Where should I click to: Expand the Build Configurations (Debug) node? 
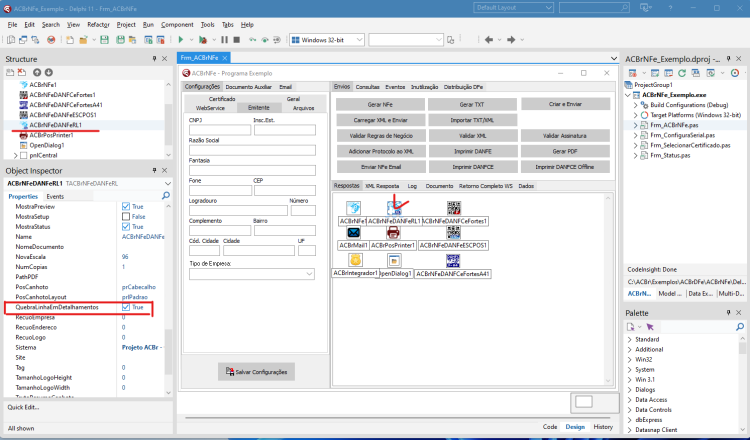pos(636,105)
